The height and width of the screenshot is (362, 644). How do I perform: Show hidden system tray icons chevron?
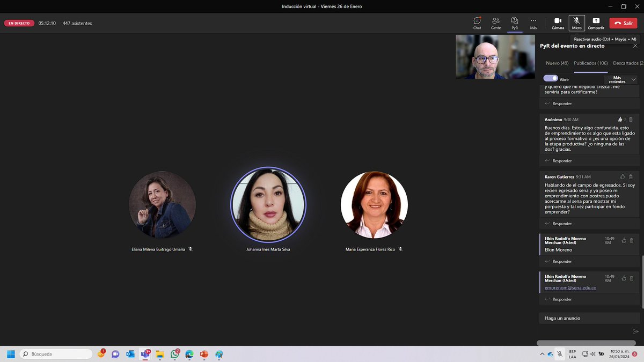pyautogui.click(x=541, y=354)
